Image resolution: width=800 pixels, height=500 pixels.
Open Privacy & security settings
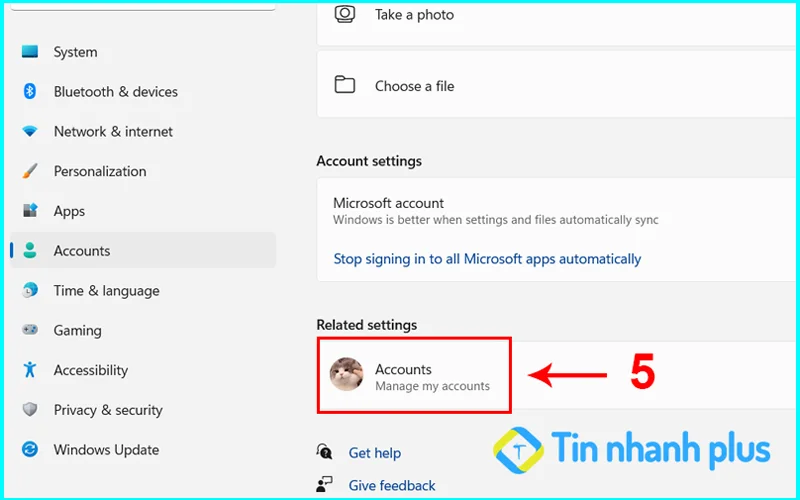click(143, 410)
